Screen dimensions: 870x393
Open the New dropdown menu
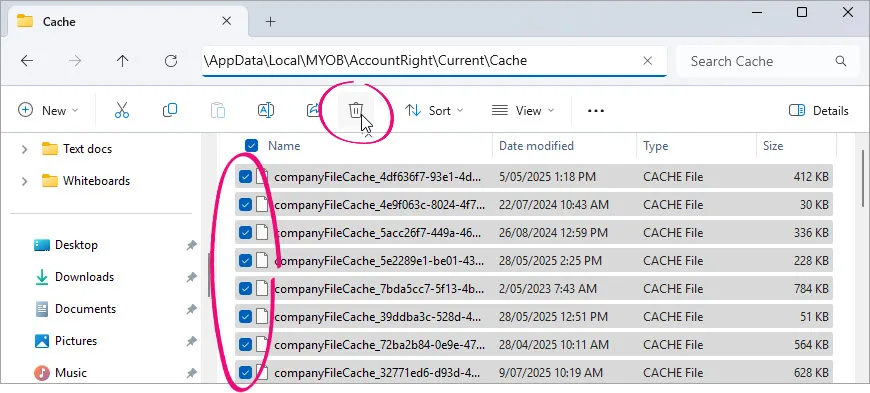(x=48, y=110)
